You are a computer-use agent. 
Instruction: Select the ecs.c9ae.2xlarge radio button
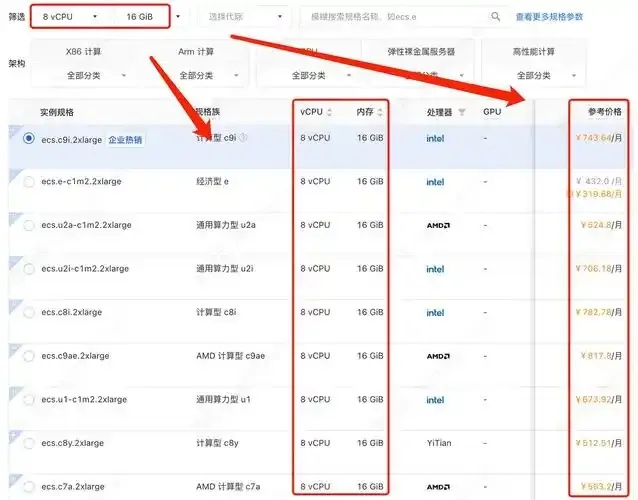click(29, 356)
